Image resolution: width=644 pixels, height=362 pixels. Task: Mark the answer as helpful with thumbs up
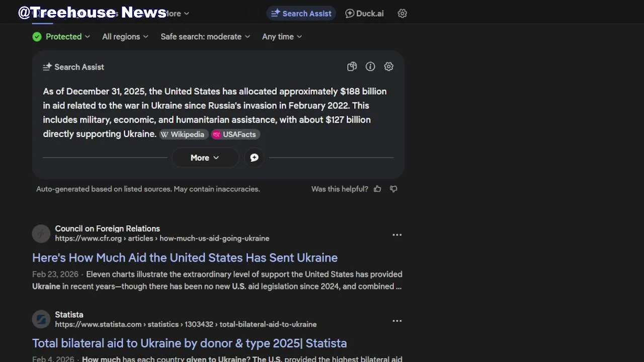tap(377, 189)
